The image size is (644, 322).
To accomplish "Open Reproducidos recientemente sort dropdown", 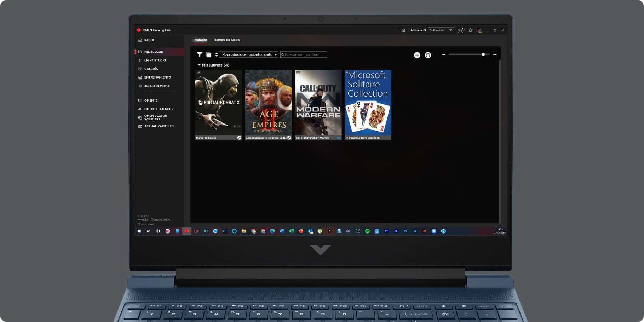I will tap(249, 54).
